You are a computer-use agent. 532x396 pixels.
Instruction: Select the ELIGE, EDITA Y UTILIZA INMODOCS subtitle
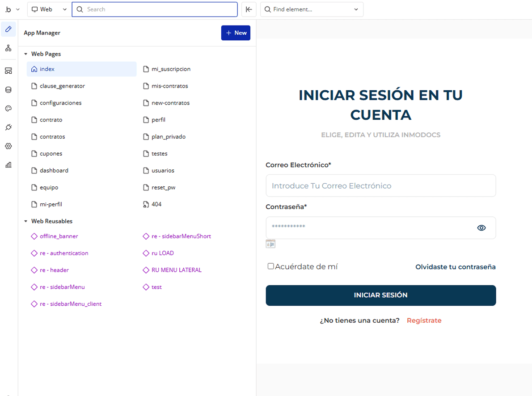(381, 135)
